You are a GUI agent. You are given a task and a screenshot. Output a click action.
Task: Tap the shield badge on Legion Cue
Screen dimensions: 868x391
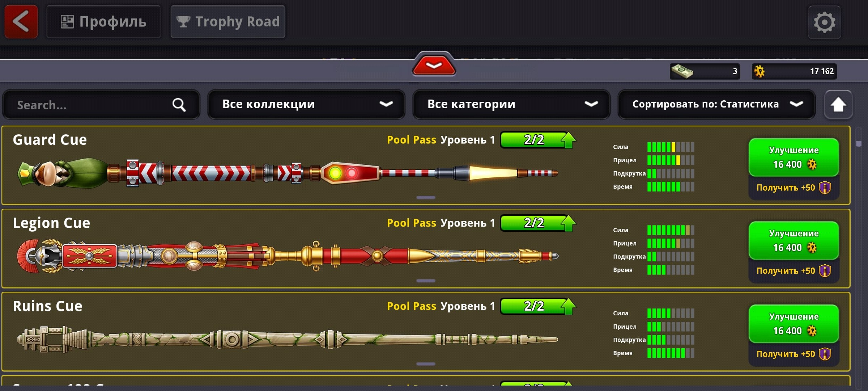(x=825, y=271)
